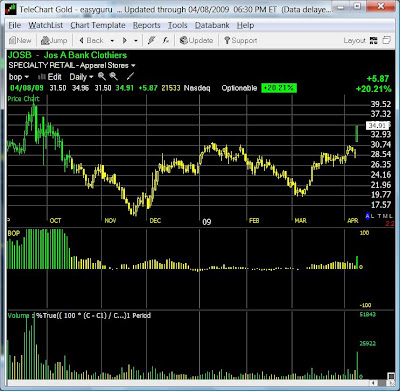This screenshot has width=400, height=391.
Task: Click the layout grid icon
Action: (x=374, y=40)
